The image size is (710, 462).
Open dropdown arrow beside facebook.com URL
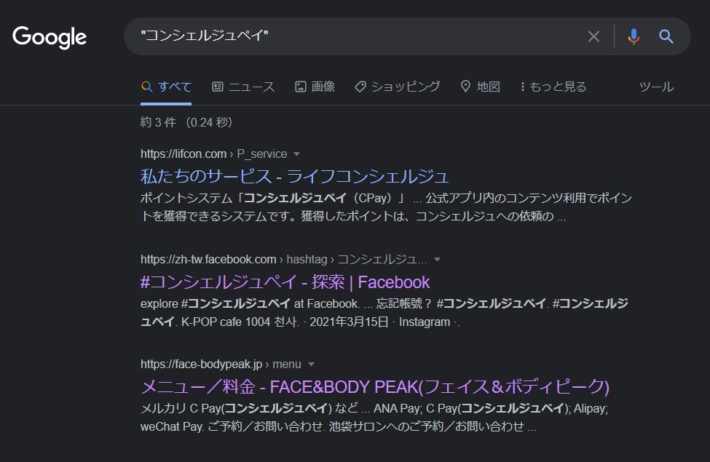click(437, 260)
